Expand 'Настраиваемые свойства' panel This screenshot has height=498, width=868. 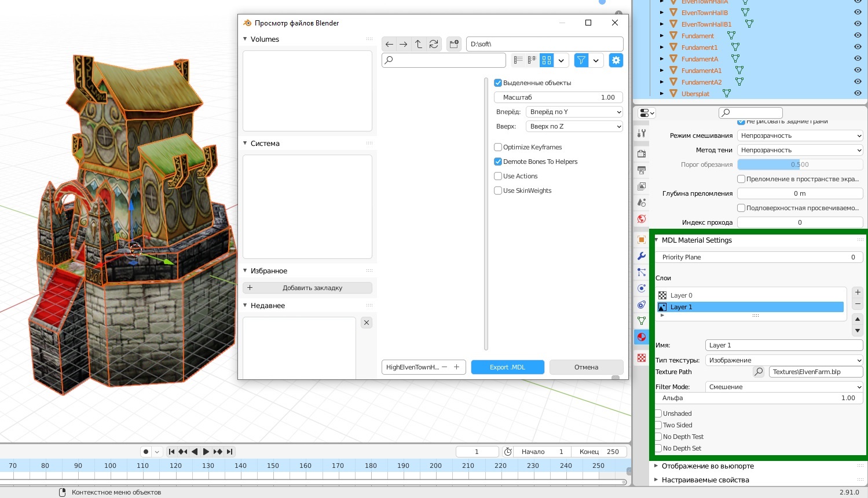[x=657, y=479]
